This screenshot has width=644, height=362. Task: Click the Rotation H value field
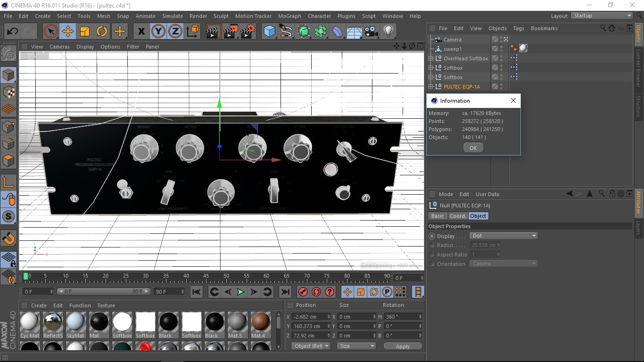click(x=403, y=317)
